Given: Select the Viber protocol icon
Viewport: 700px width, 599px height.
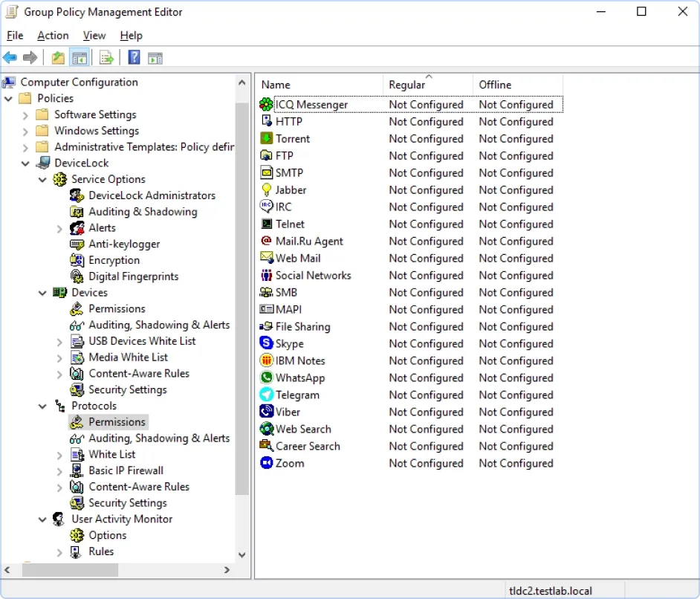Looking at the screenshot, I should point(266,412).
